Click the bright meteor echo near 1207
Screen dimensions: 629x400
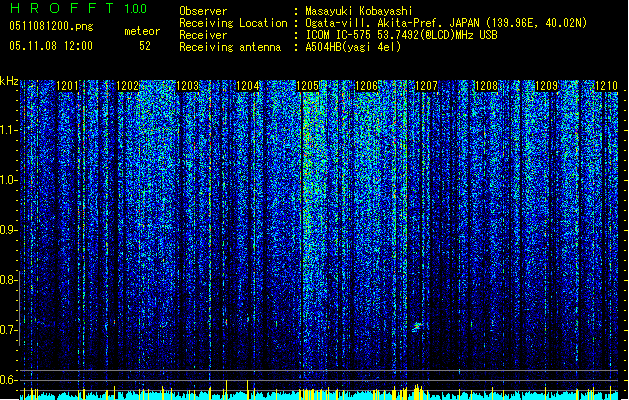[x=417, y=327]
